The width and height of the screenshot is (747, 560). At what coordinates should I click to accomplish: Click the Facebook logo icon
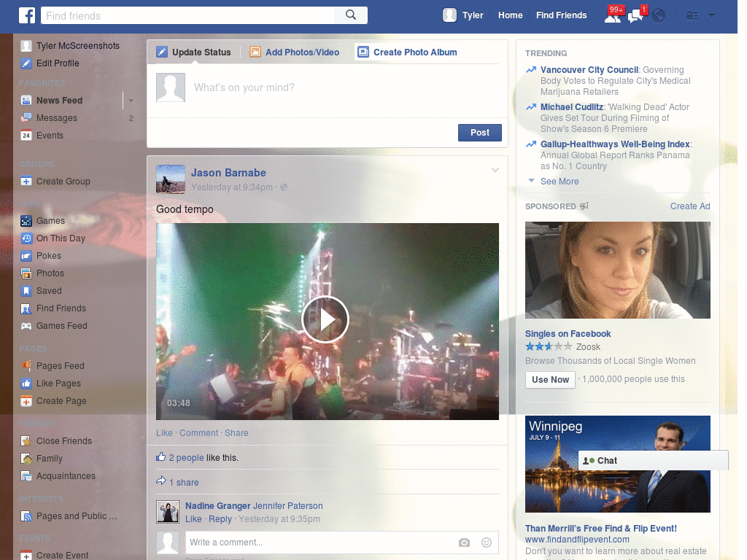tap(27, 15)
